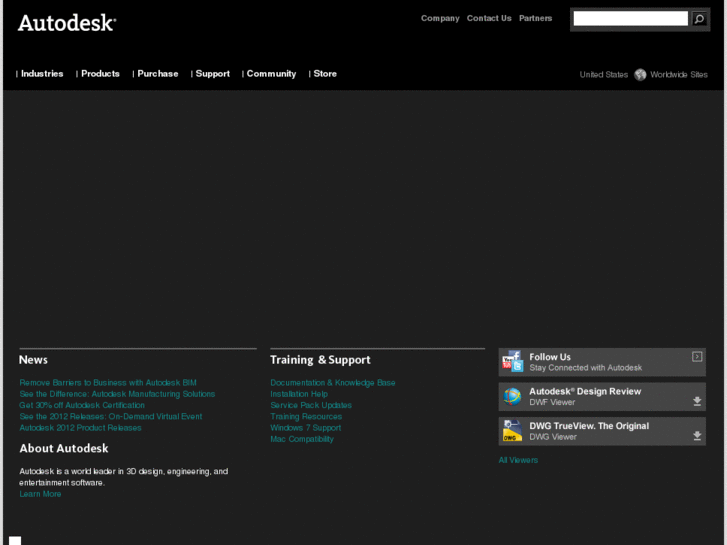Click the Follow Us social media icon
The image size is (727, 545).
click(x=513, y=361)
